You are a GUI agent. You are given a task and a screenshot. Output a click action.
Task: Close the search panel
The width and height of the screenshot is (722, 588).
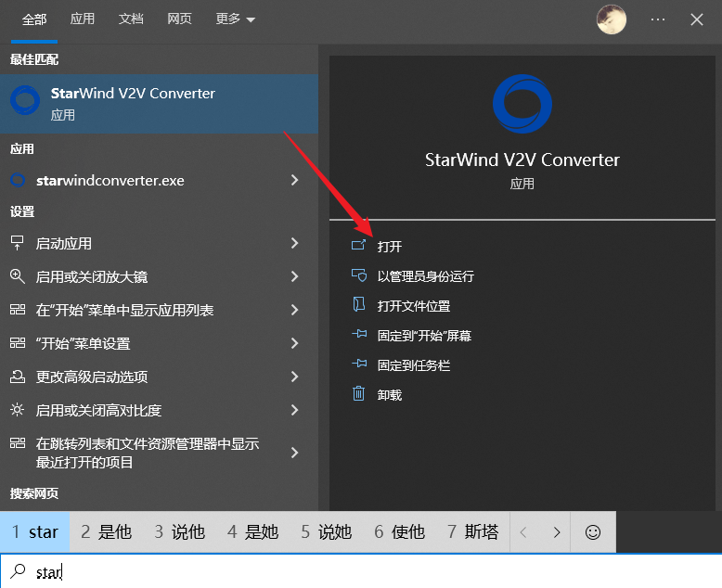click(x=697, y=19)
